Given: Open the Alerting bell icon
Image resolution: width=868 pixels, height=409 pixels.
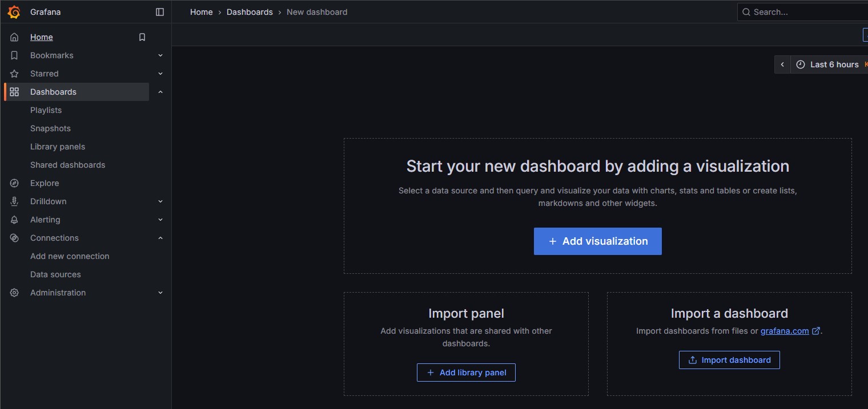Looking at the screenshot, I should [x=14, y=219].
